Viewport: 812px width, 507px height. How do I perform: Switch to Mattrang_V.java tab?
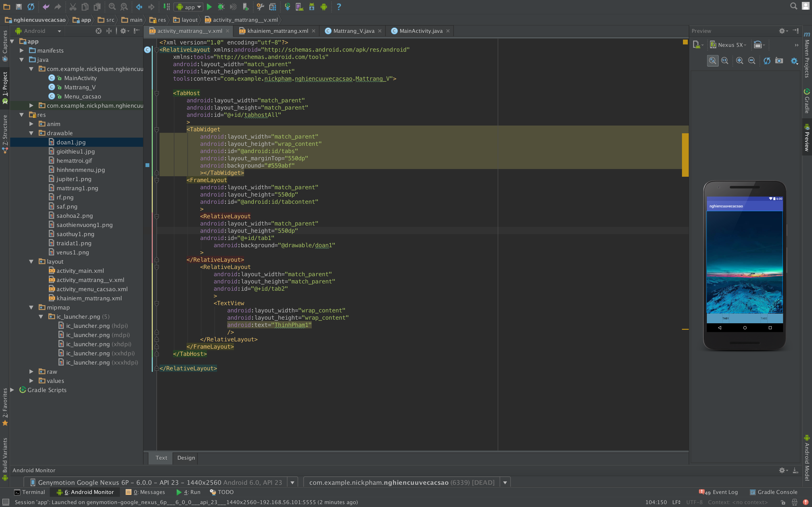point(353,31)
